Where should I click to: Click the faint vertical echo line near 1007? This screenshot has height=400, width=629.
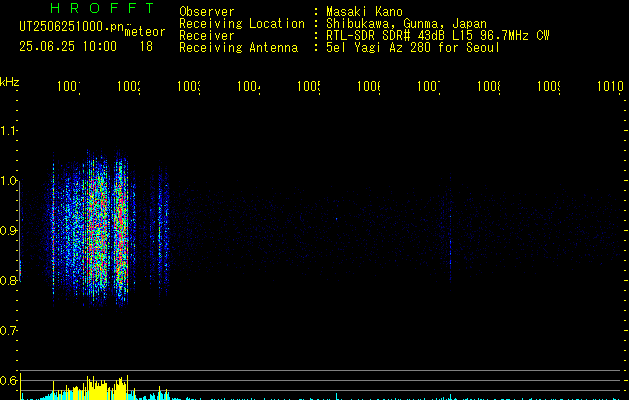click(450, 233)
